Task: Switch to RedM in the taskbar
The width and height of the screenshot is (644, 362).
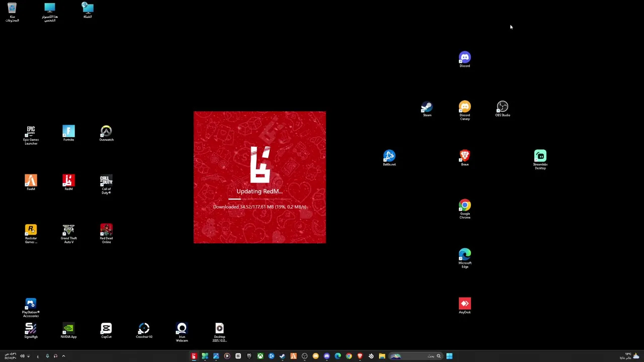Action: coord(194,356)
